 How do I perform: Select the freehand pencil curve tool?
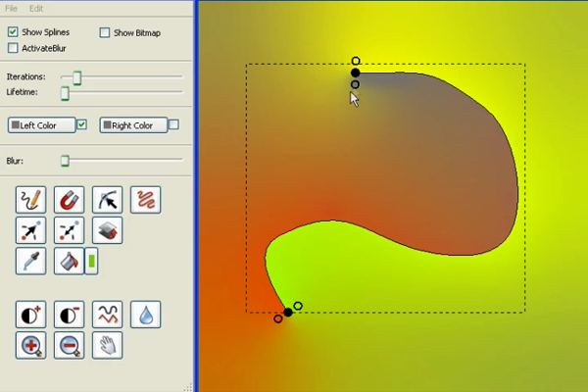pyautogui.click(x=30, y=200)
